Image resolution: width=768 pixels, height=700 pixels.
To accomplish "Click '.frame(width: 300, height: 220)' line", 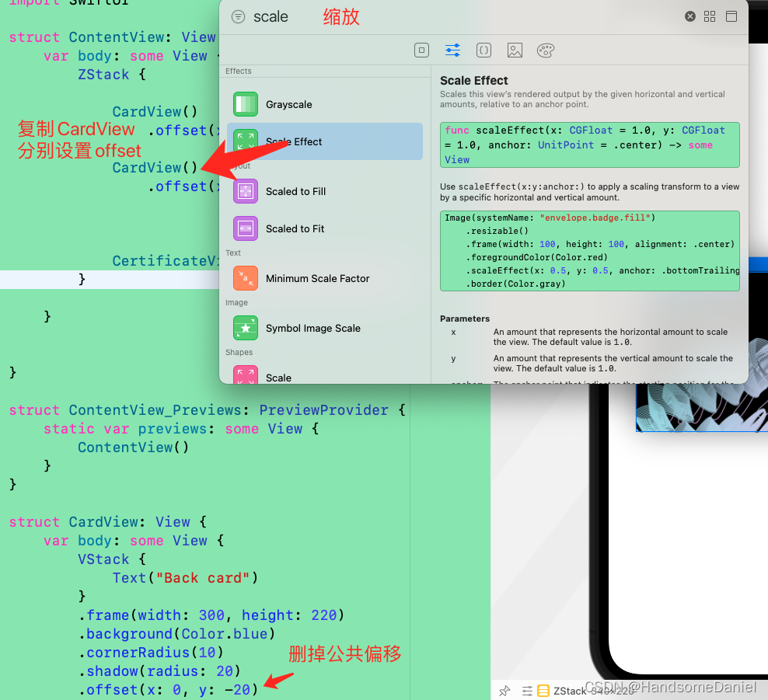I will pos(211,615).
